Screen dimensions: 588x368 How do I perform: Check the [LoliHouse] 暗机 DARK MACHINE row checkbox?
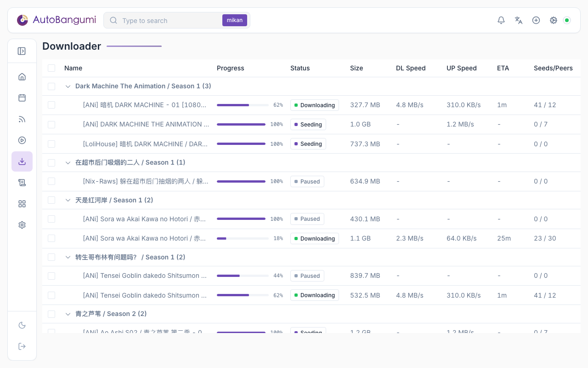51,144
